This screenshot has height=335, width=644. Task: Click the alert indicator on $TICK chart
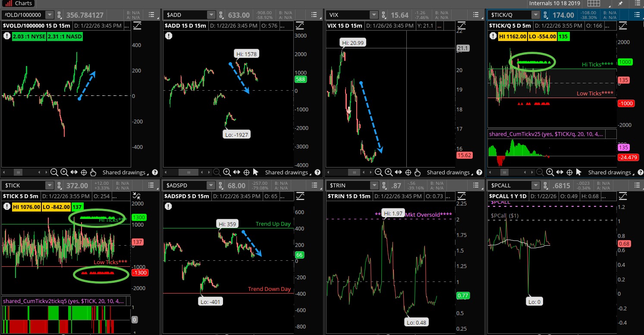7,207
